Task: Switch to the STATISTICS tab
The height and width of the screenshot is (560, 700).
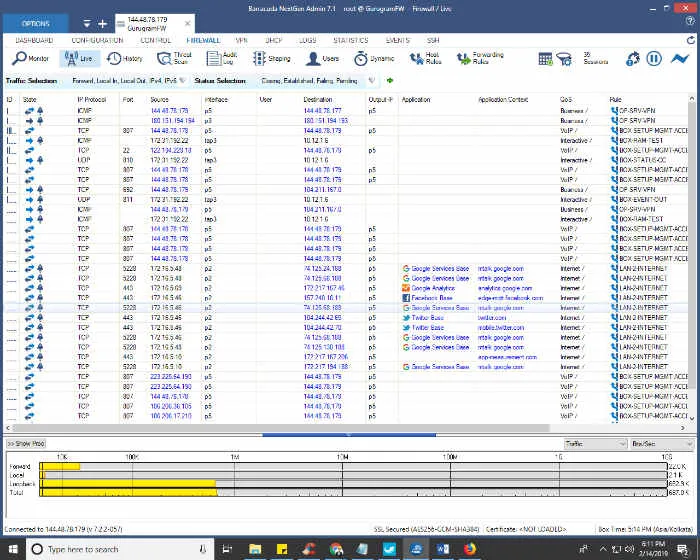Action: (350, 40)
